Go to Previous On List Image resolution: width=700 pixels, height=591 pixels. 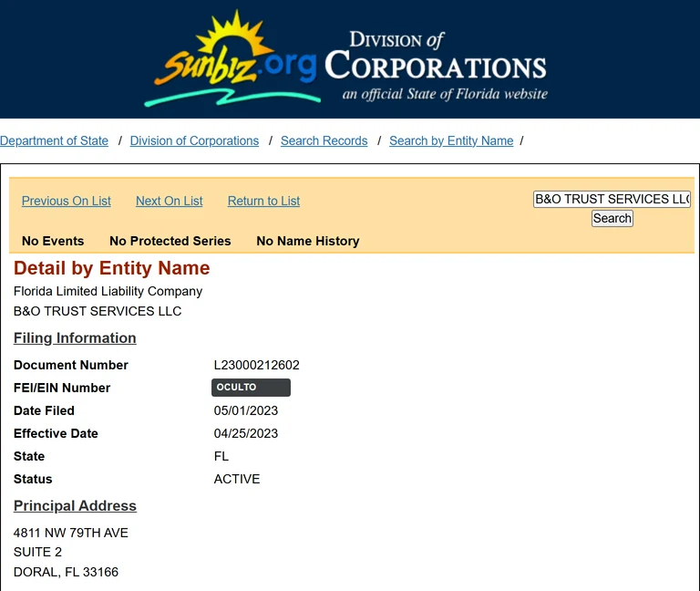[66, 201]
